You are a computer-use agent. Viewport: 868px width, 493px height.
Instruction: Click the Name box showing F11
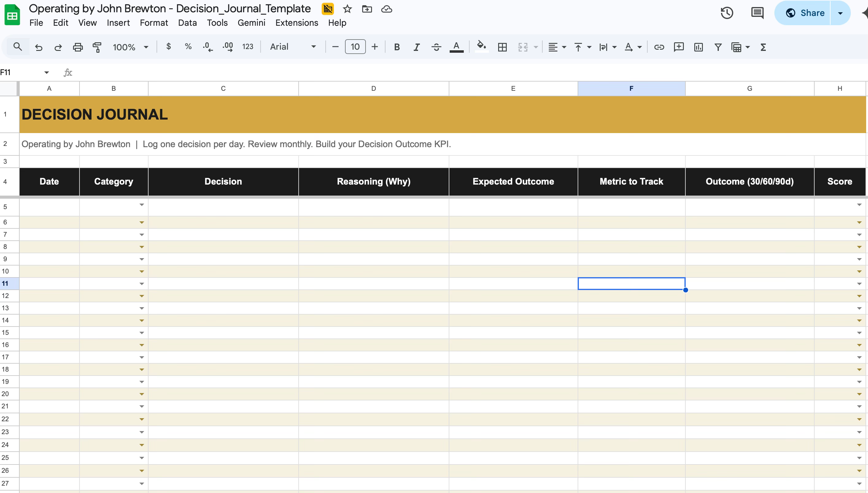20,72
